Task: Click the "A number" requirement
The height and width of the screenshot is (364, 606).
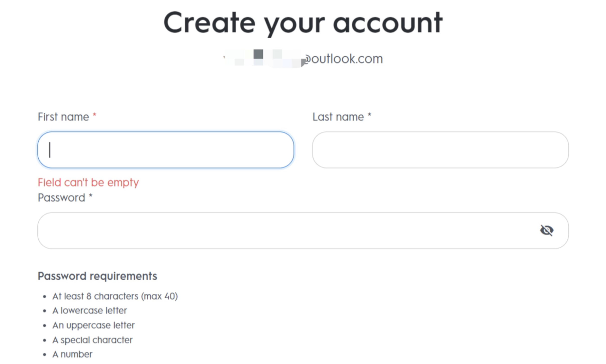Action: point(72,354)
